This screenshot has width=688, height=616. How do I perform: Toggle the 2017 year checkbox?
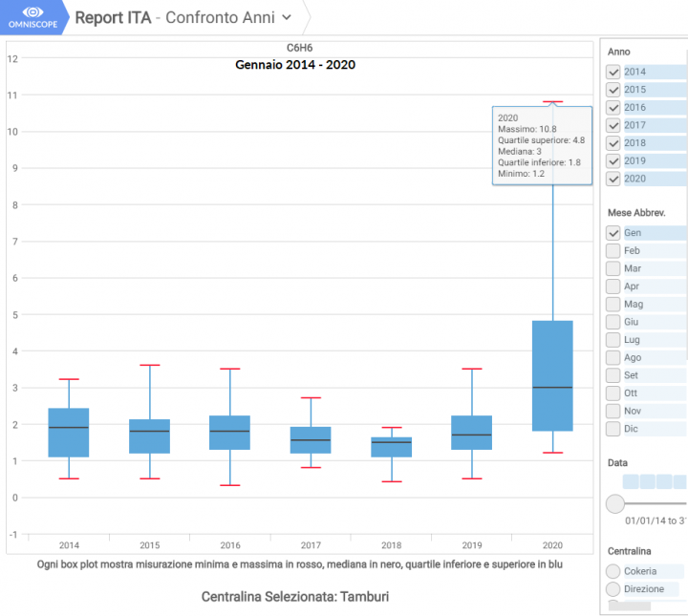(613, 125)
